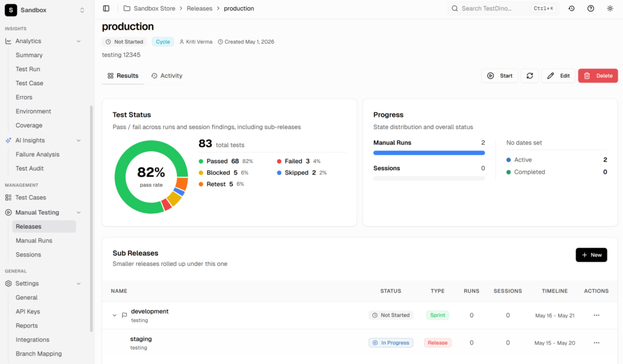Open Sessions in sidebar
Image resolution: width=623 pixels, height=364 pixels.
tap(28, 255)
